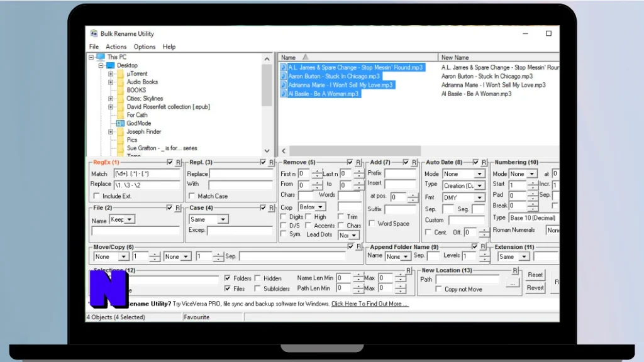This screenshot has width=644, height=362.
Task: Click the Cities; Skylines folder icon
Action: pyautogui.click(x=120, y=99)
